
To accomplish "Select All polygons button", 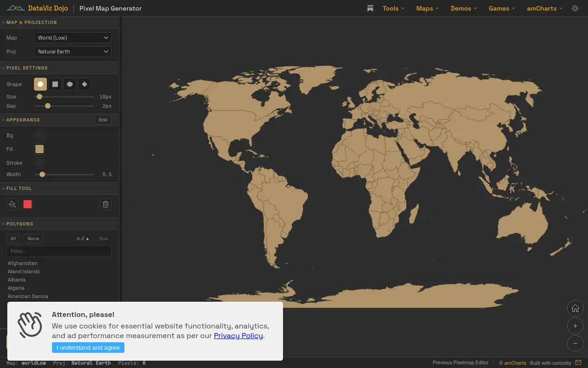I will (13, 238).
